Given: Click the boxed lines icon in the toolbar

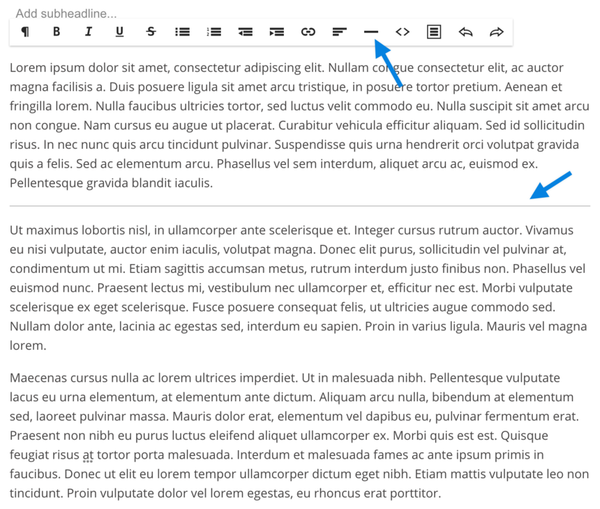Looking at the screenshot, I should [x=434, y=32].
